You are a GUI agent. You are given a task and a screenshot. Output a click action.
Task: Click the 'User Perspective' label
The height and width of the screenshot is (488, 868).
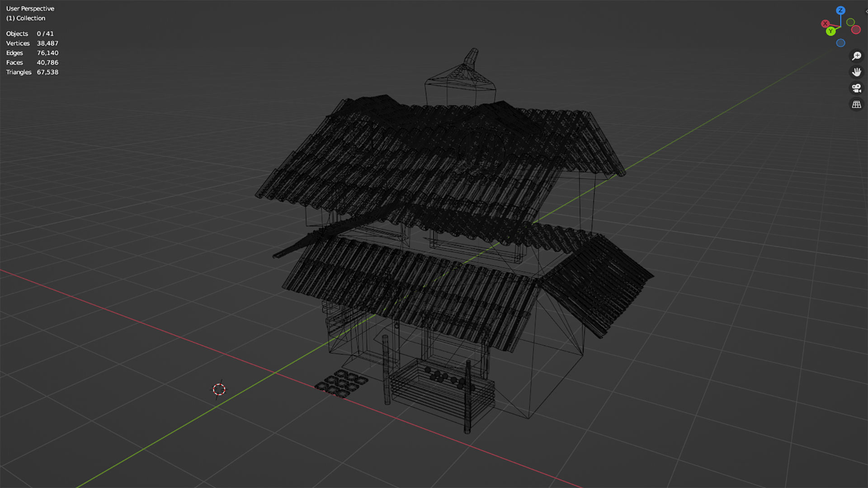[x=30, y=9]
